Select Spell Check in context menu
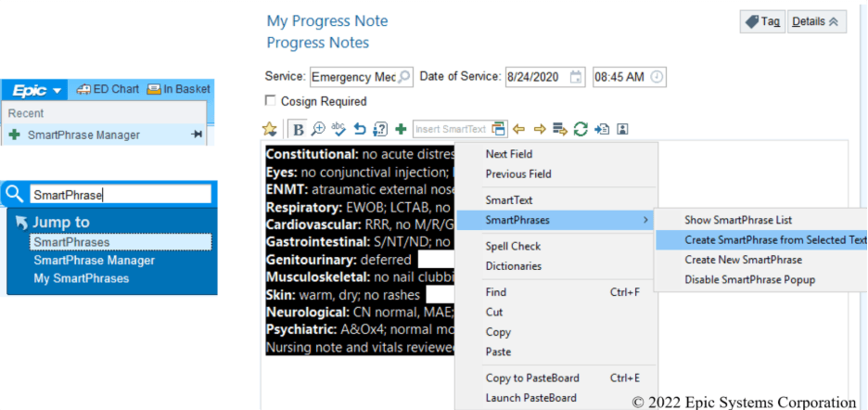The width and height of the screenshot is (868, 410). (x=513, y=247)
